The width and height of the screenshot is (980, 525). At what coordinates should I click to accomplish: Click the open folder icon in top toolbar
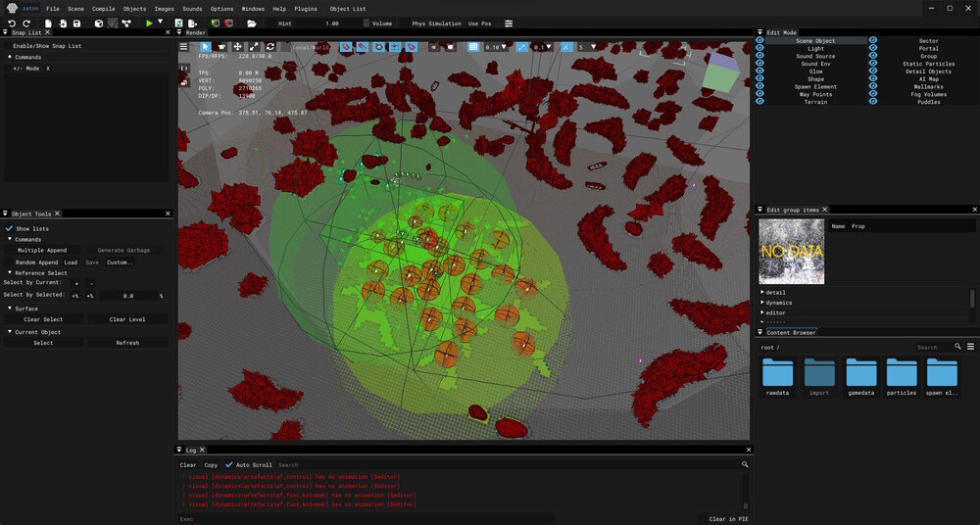(x=252, y=24)
